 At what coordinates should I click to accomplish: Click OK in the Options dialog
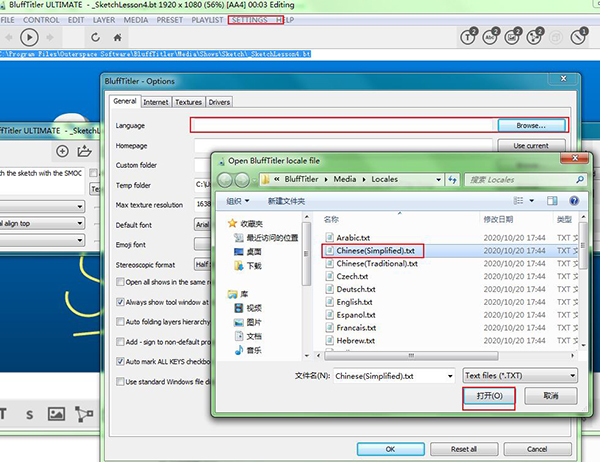tap(390, 449)
